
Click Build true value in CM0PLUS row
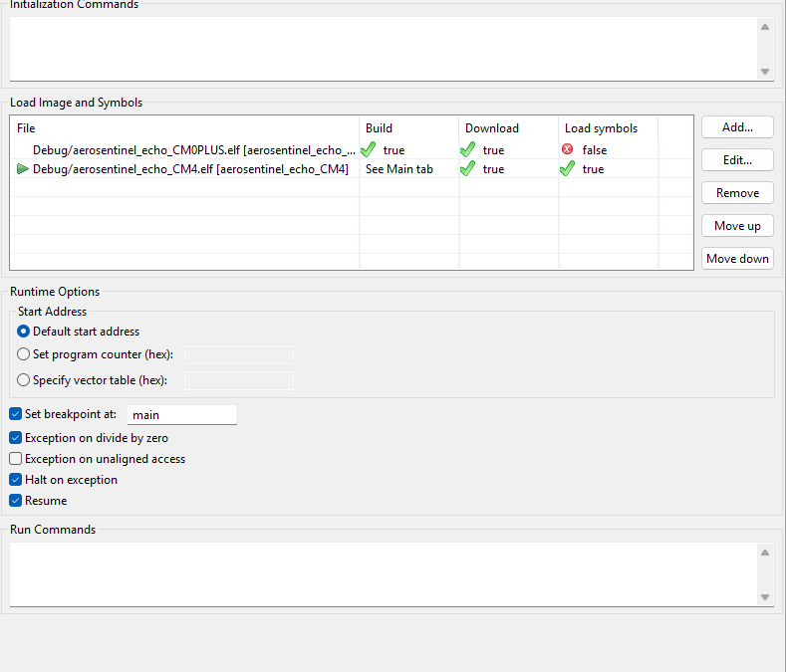point(393,150)
